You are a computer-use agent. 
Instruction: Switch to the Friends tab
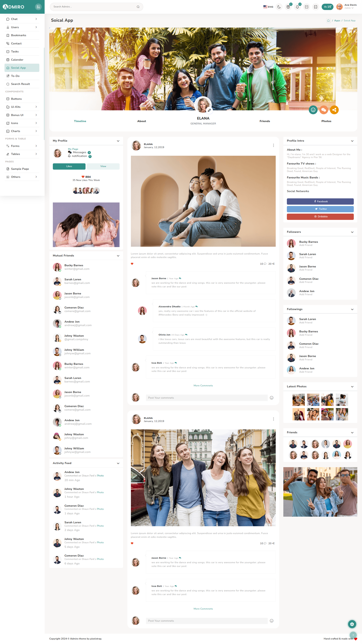pos(265,121)
